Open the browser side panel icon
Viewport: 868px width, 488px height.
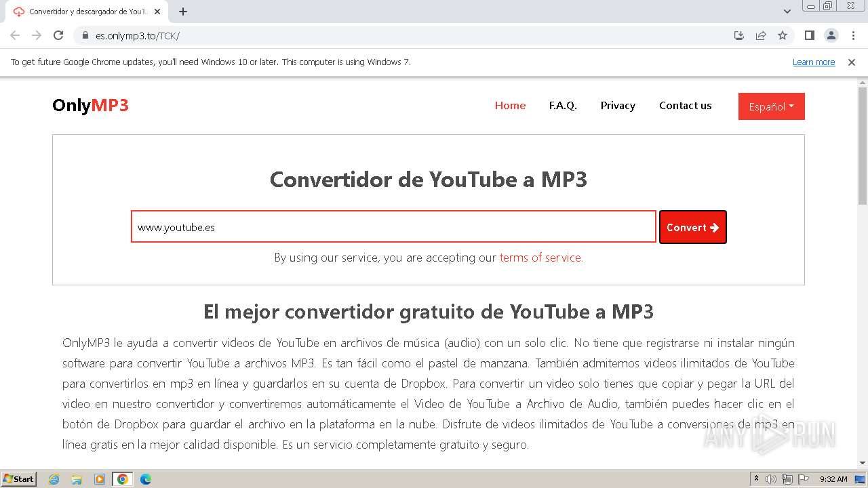click(x=809, y=35)
